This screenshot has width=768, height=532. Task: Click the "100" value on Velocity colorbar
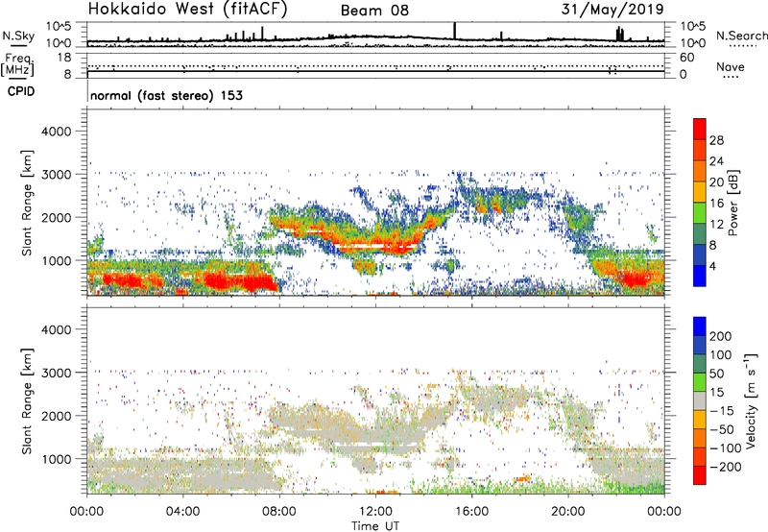[721, 354]
